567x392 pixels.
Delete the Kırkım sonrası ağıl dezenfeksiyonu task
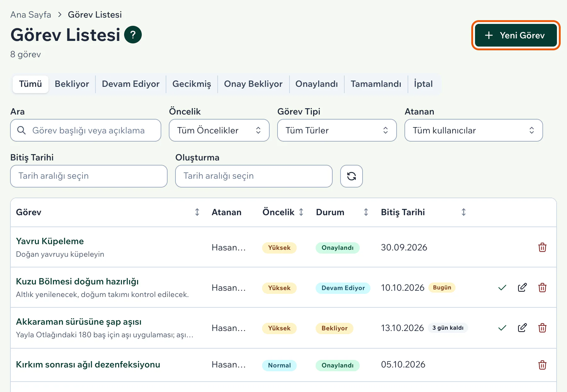[542, 365]
